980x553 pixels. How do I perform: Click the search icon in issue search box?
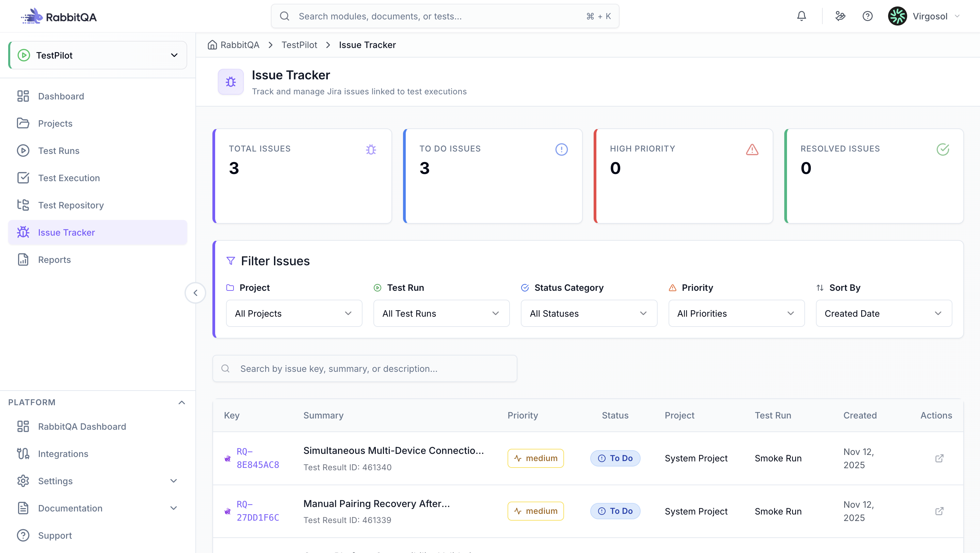(225, 368)
